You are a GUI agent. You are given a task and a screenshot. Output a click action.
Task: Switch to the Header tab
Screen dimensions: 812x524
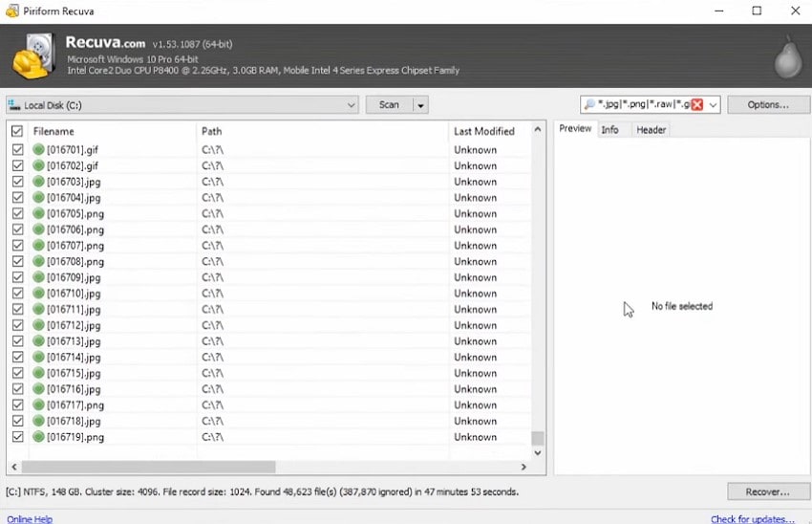coord(651,130)
